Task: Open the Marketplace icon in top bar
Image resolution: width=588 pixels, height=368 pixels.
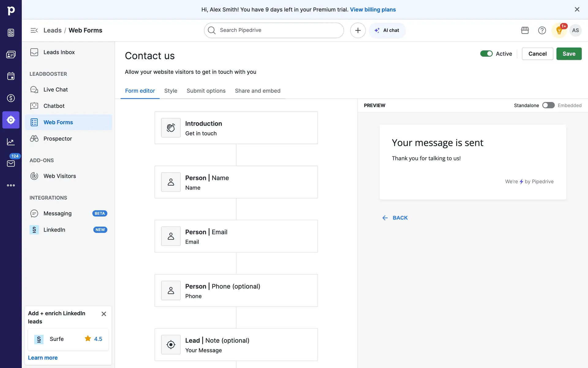Action: [x=525, y=30]
